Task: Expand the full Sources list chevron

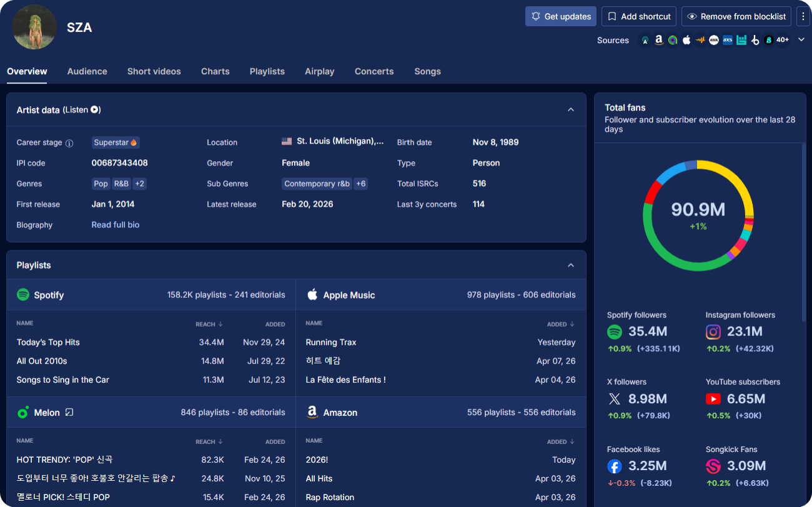Action: [x=801, y=39]
